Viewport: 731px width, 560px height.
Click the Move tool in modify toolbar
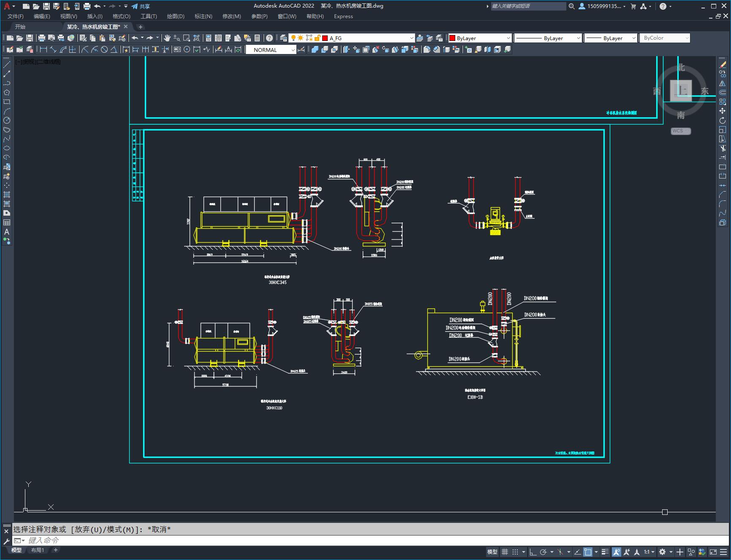[723, 111]
